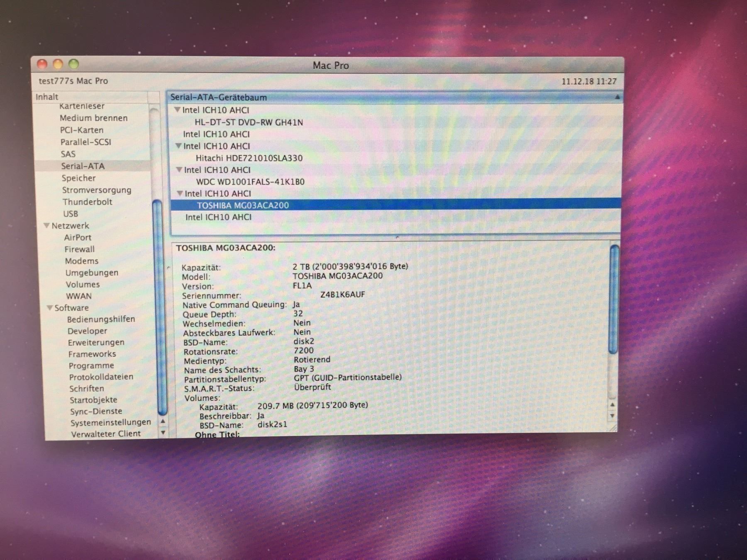Click the Serial-ATA-Gerätebaum column header
Screen dimensions: 747x560
tap(394, 97)
